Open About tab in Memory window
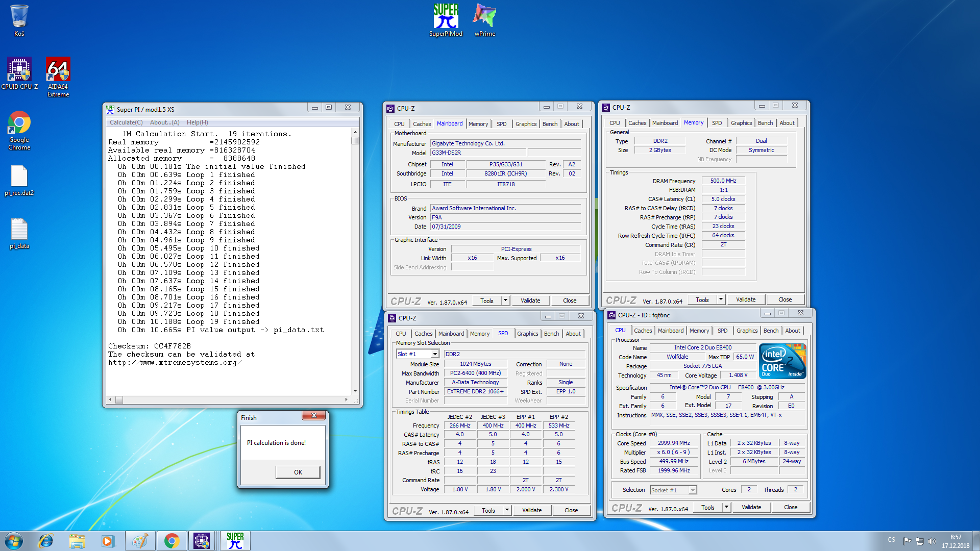980x551 pixels. [x=787, y=123]
